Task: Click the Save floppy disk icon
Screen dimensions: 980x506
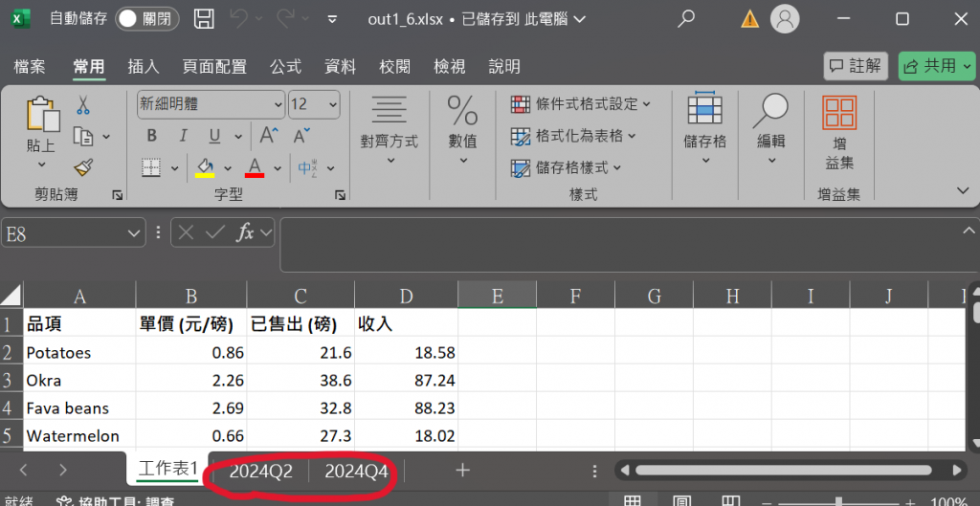Action: tap(204, 19)
